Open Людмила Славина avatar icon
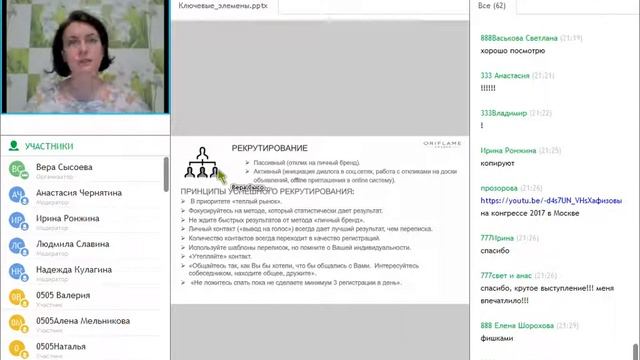Viewport: 640px width, 360px height. click(18, 247)
